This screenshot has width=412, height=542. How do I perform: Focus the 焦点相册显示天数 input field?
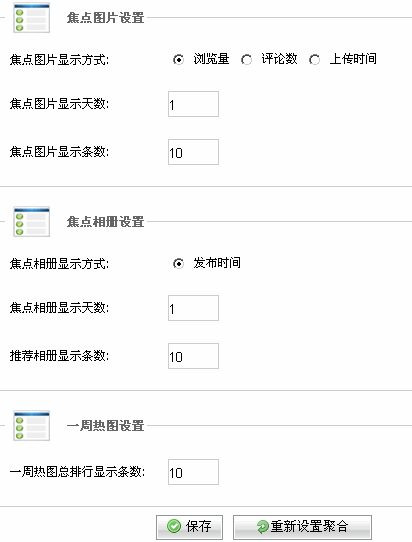pyautogui.click(x=193, y=308)
